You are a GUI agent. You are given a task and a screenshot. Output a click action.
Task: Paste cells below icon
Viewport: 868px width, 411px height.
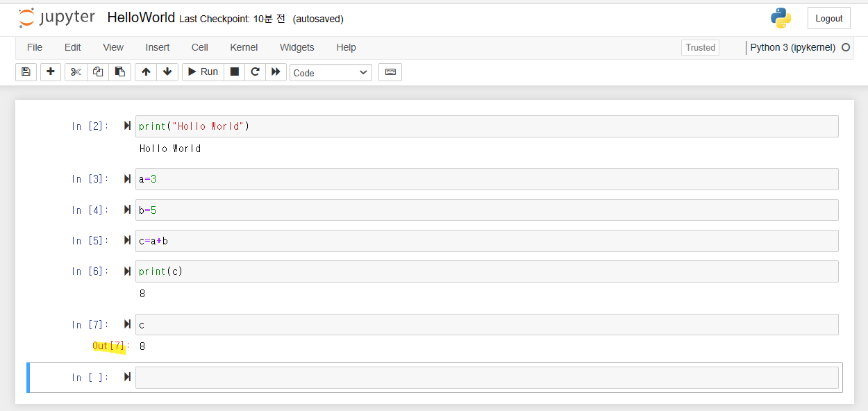pos(120,72)
